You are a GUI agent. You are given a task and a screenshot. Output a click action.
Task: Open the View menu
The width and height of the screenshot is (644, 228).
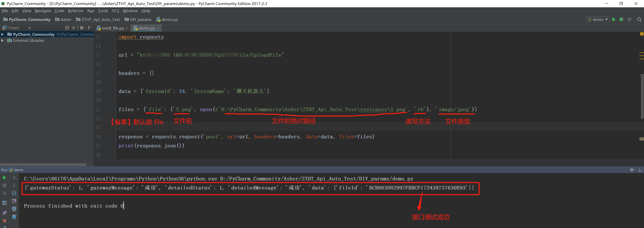point(27,11)
